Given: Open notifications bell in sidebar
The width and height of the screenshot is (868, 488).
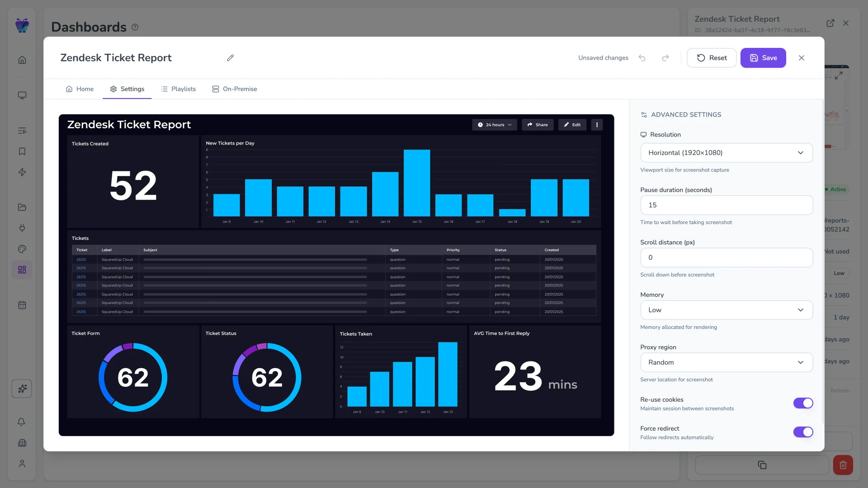Looking at the screenshot, I should pos(22,422).
